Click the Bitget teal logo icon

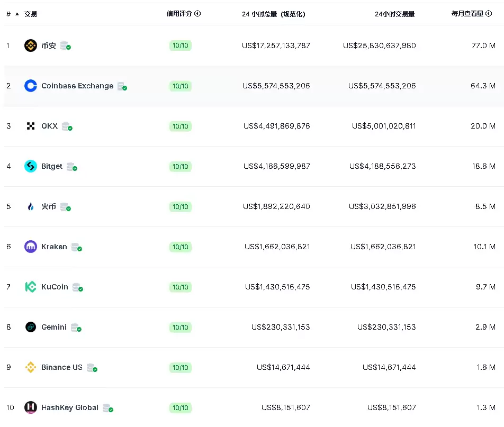tap(31, 166)
